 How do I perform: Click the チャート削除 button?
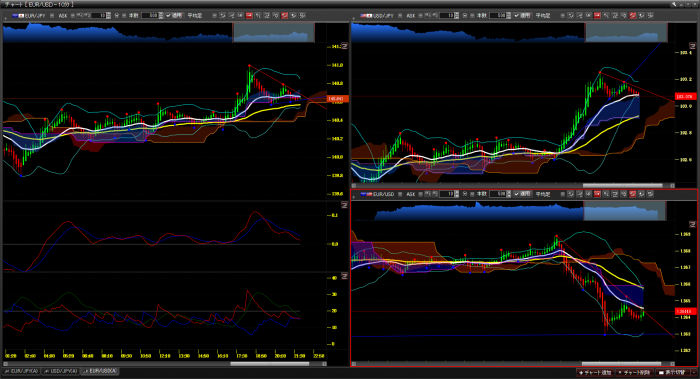coord(635,372)
